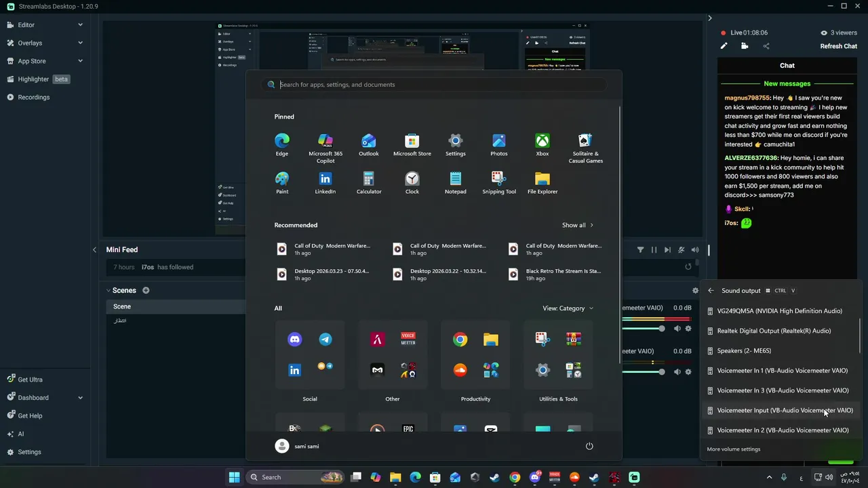Open the Photos app
This screenshot has width=868, height=488.
[x=499, y=145]
